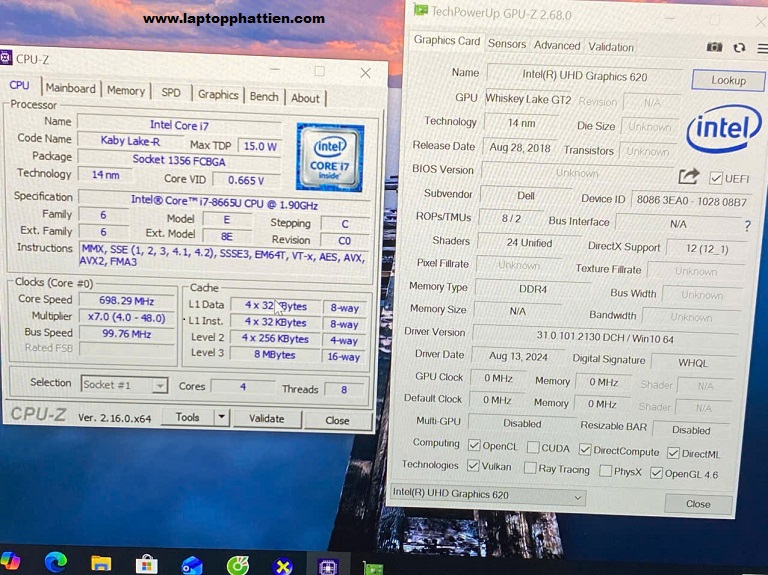Click the Intel logo in GPU-Z

tap(724, 128)
